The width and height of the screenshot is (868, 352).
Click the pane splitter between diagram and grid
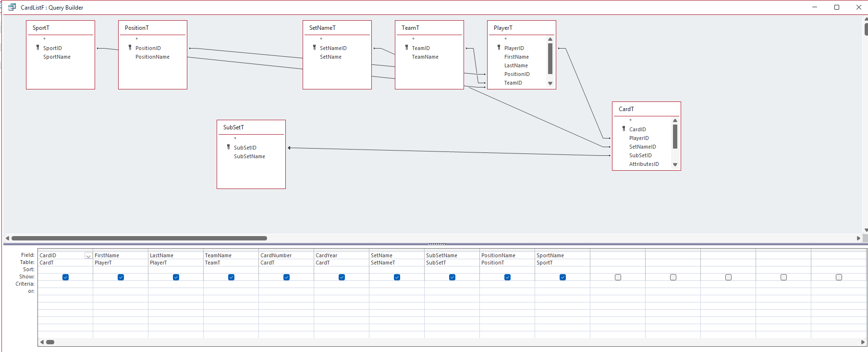(x=436, y=244)
